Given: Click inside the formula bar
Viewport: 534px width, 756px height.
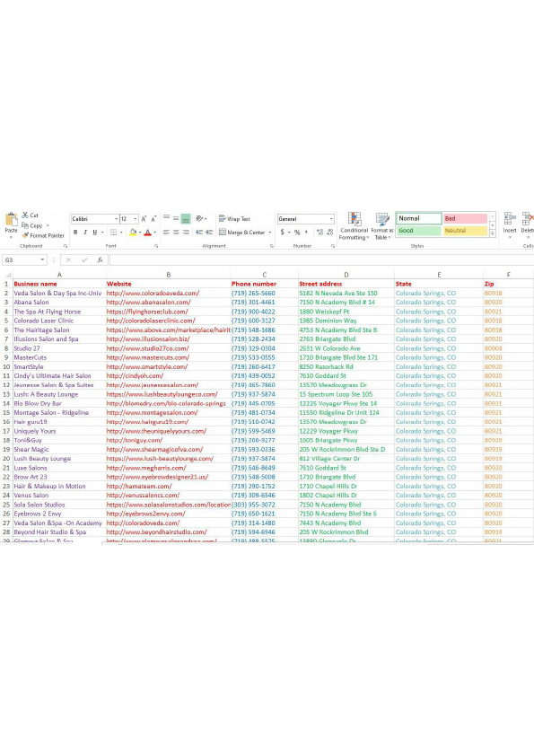Looking at the screenshot, I should point(321,259).
